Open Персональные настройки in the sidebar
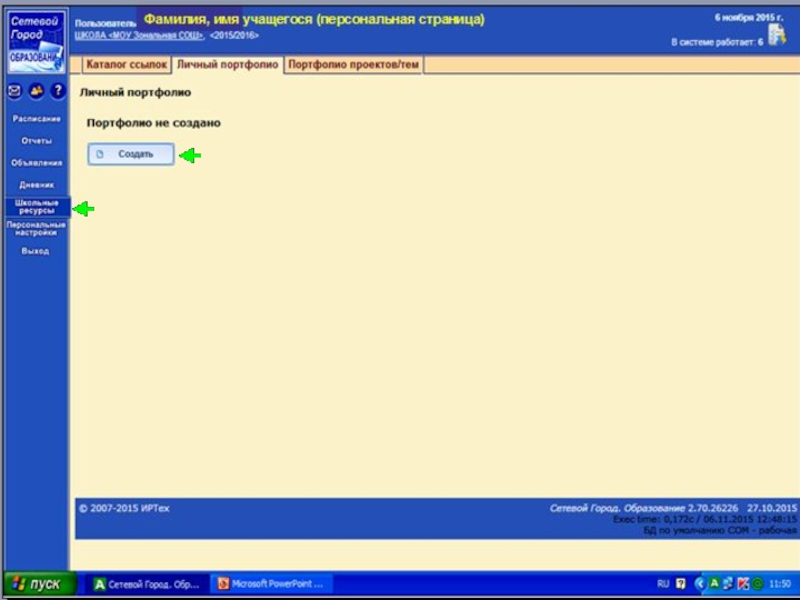 click(36, 229)
